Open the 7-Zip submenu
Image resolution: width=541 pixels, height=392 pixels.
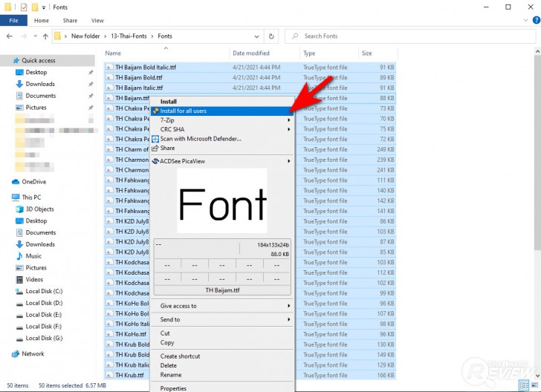coord(222,120)
